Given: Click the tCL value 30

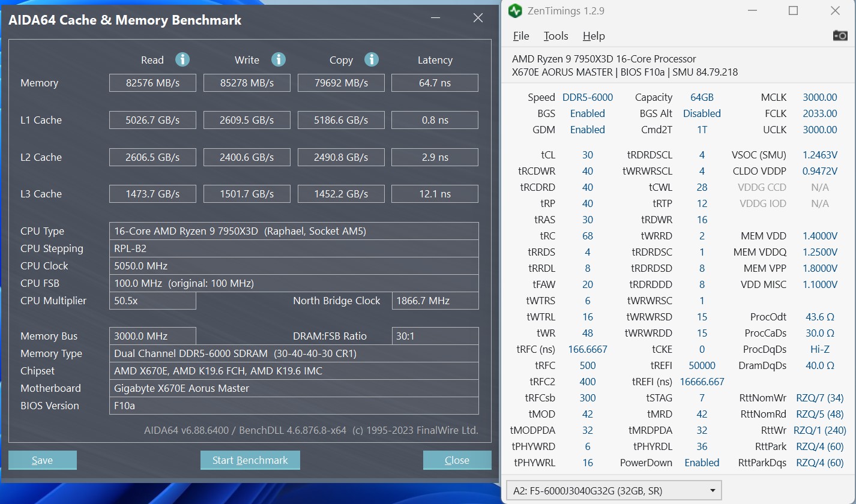Looking at the screenshot, I should coord(588,155).
